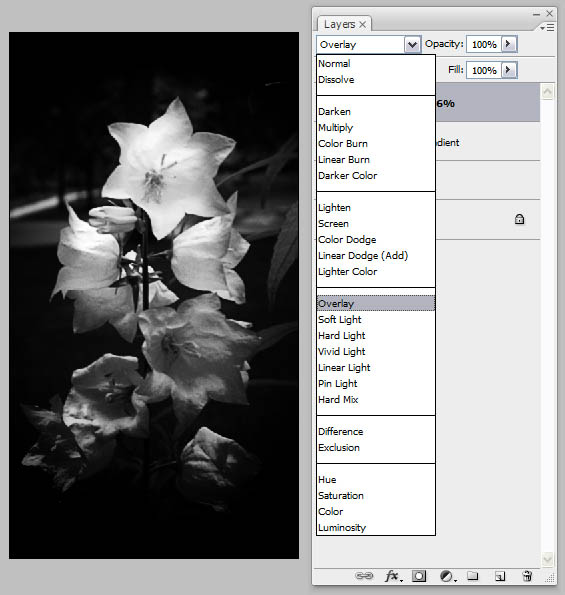
Task: Switch to the Layers tab
Action: (x=340, y=25)
